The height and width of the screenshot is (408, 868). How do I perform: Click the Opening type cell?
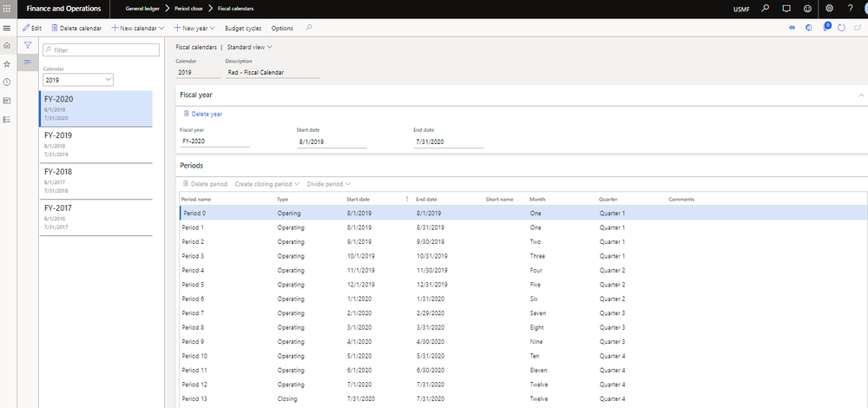289,214
